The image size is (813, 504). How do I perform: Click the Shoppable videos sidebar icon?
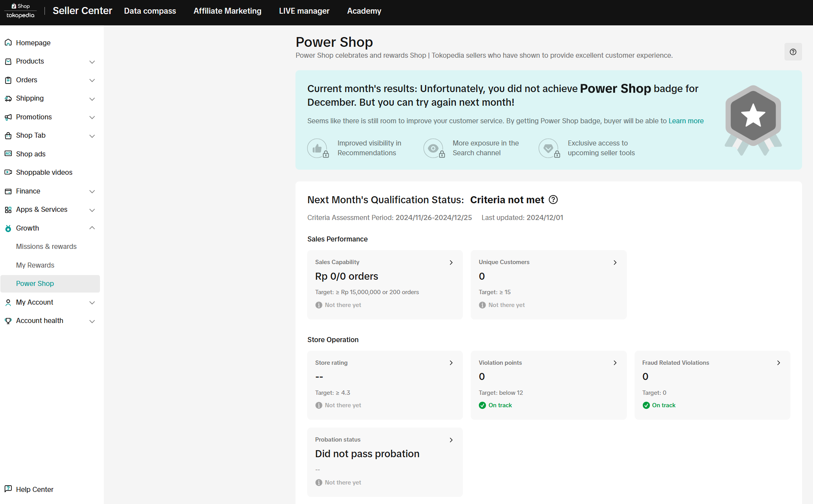coord(8,172)
